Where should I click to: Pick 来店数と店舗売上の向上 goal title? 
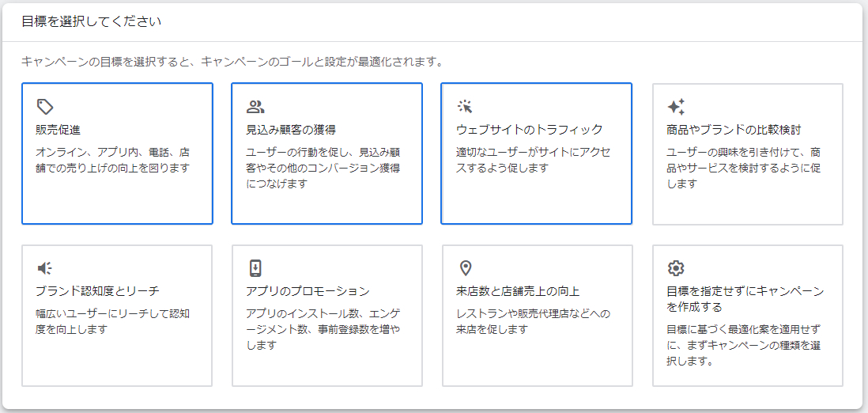click(x=518, y=291)
